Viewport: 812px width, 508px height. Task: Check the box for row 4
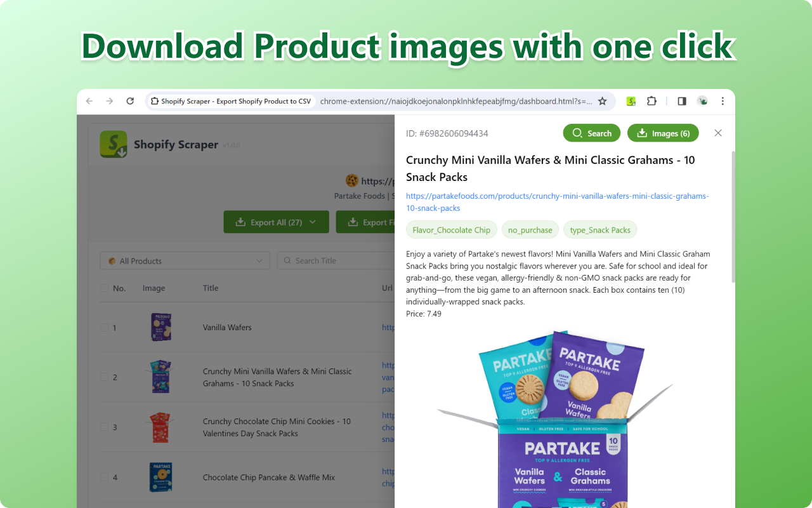pyautogui.click(x=104, y=478)
